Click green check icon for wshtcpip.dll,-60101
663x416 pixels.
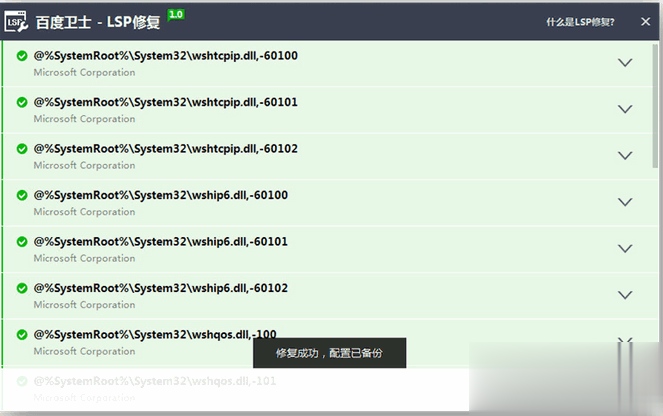click(x=22, y=102)
